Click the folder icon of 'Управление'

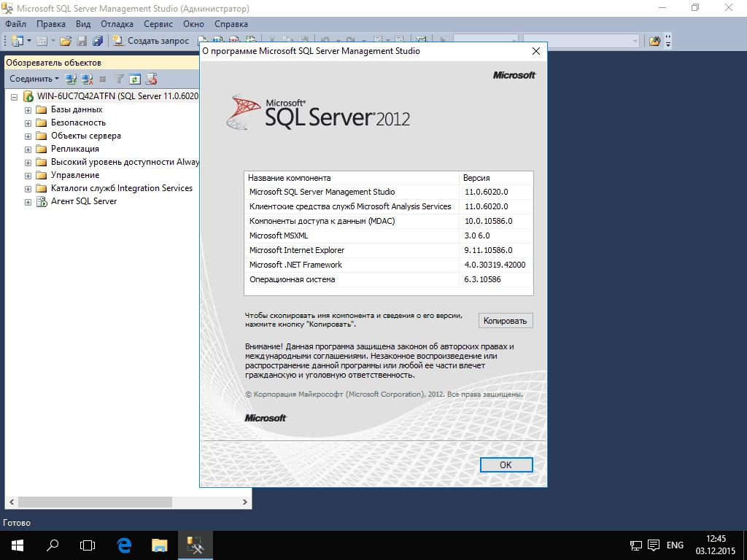(x=42, y=175)
